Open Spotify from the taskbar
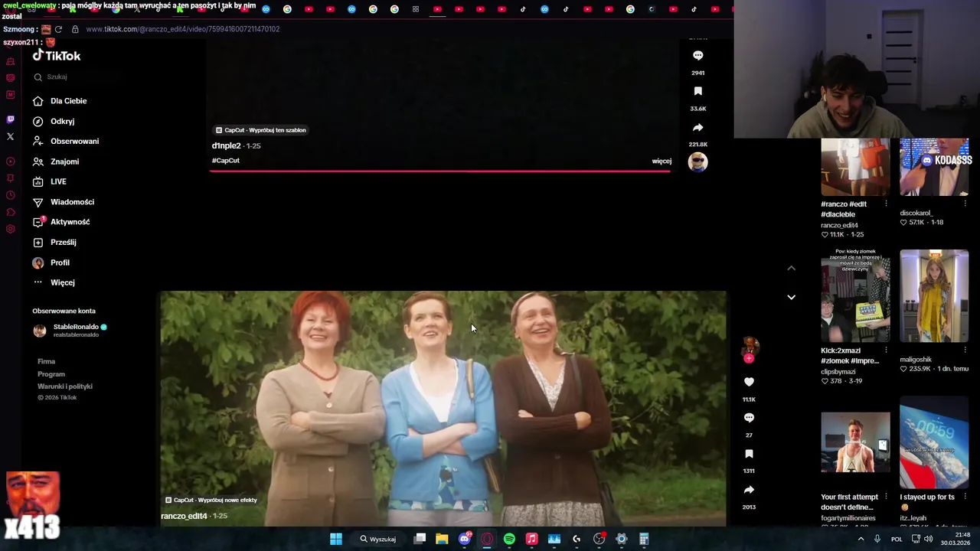980x551 pixels. pyautogui.click(x=509, y=539)
